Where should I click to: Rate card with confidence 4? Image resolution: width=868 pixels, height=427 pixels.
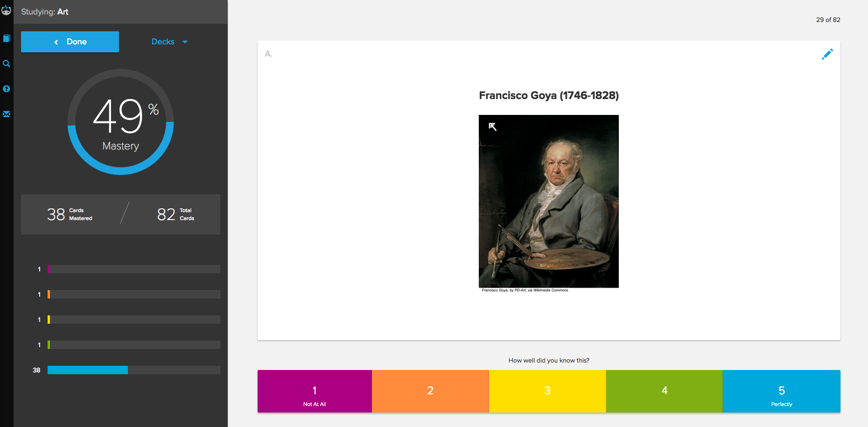[x=665, y=391]
